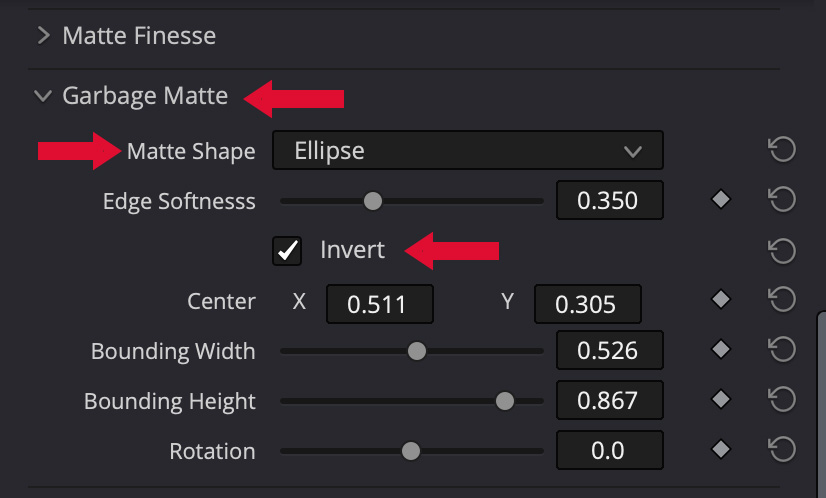The height and width of the screenshot is (498, 826).
Task: Uncheck the Invert checkbox
Action: (x=287, y=251)
